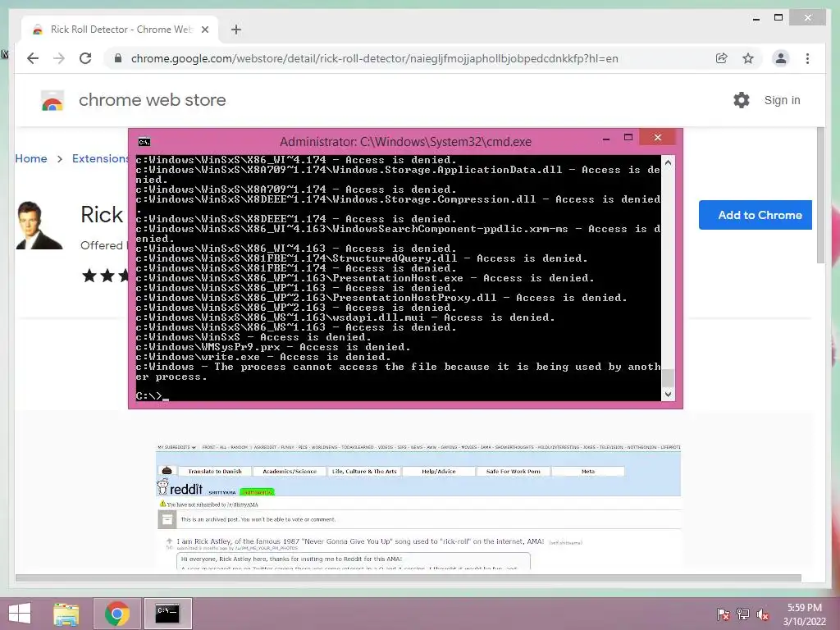Close the Administrator cmd.exe window
This screenshot has width=840, height=630.
(x=658, y=138)
